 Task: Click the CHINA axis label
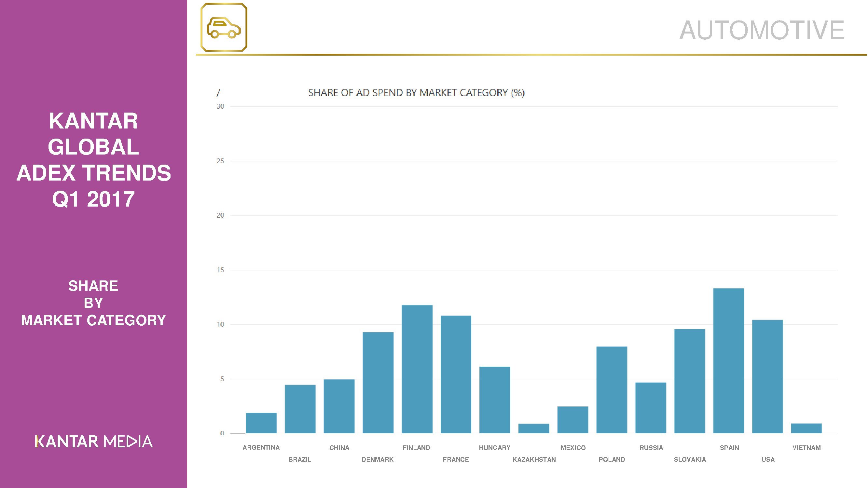[339, 448]
